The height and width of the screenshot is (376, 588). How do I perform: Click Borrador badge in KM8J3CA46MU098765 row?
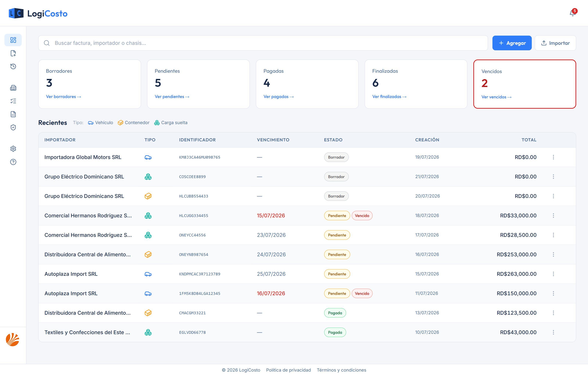[x=336, y=157]
